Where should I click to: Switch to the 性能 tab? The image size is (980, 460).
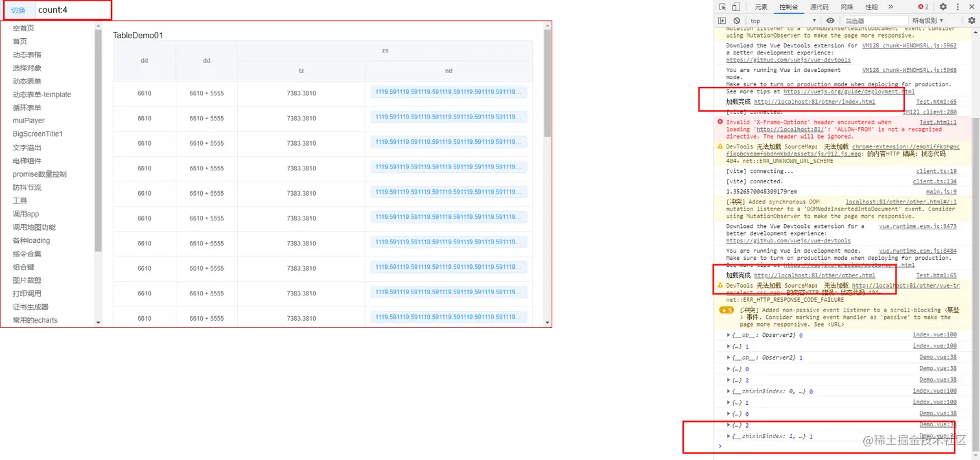click(x=872, y=6)
